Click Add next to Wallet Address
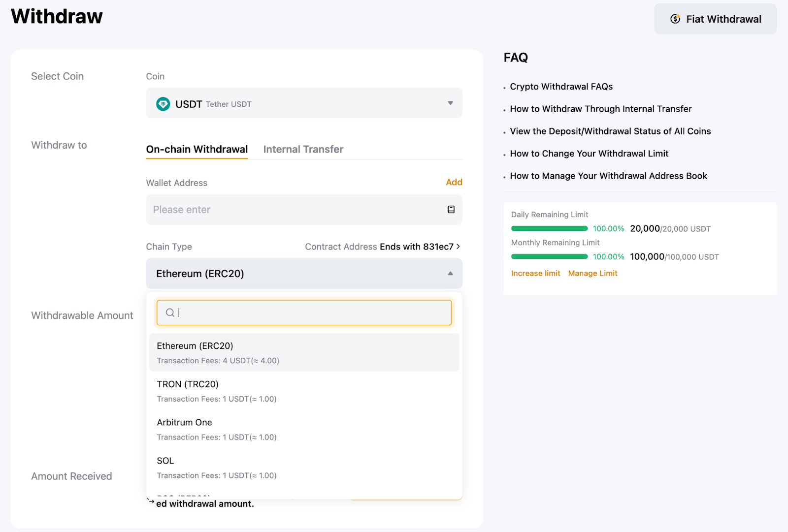Screen dimensions: 788x532 coord(454,182)
